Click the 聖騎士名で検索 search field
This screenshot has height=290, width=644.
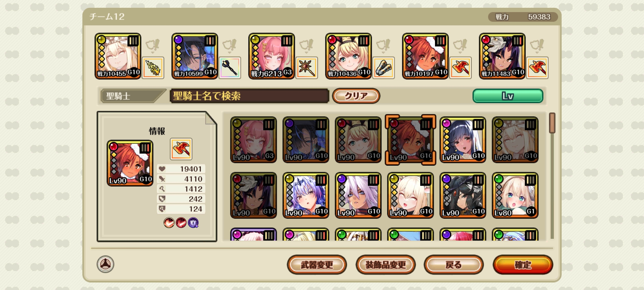point(249,96)
